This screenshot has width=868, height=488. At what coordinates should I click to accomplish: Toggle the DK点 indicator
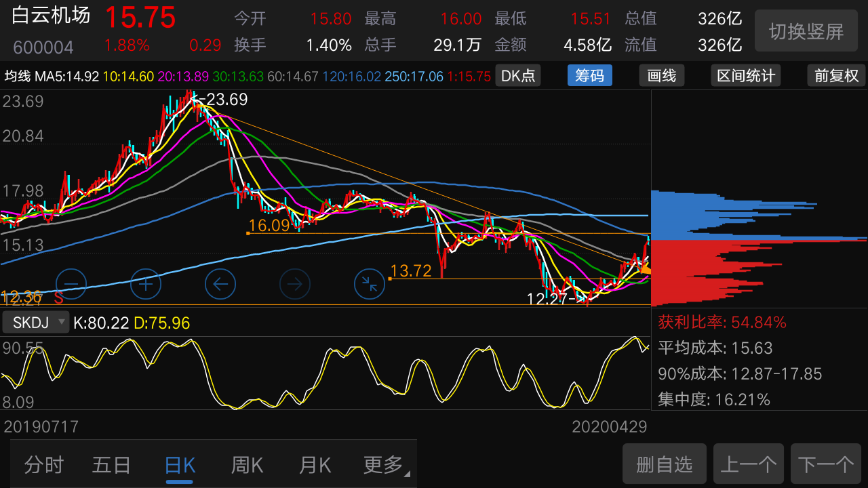[x=518, y=75]
